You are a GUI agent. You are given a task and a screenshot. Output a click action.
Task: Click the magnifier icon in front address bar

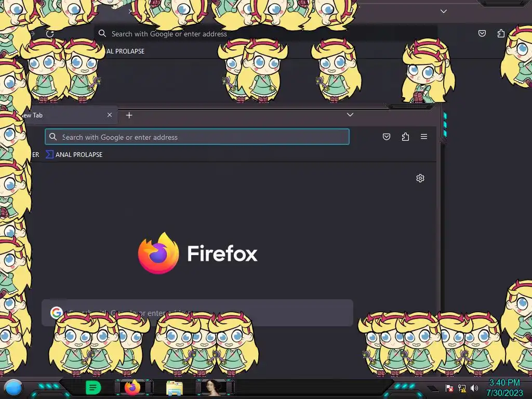point(53,137)
